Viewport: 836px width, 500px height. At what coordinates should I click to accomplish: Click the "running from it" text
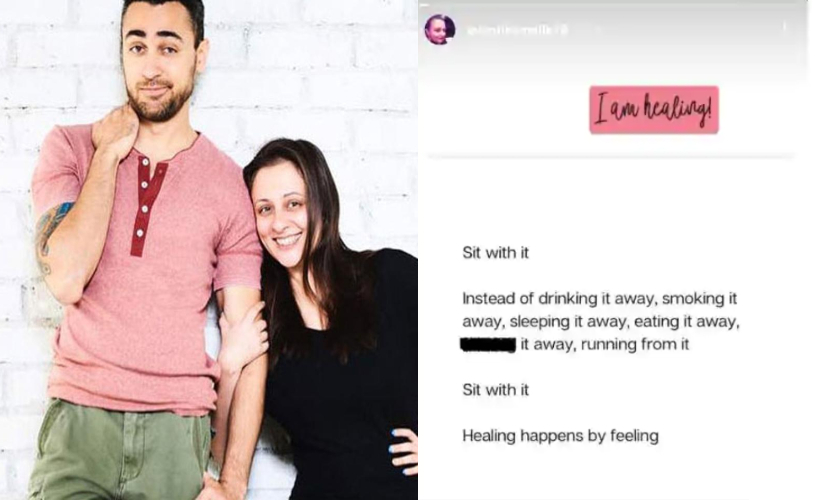point(634,344)
